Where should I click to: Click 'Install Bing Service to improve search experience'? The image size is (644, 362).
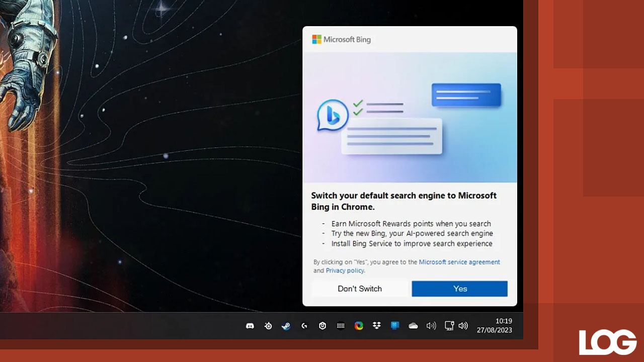click(x=412, y=243)
